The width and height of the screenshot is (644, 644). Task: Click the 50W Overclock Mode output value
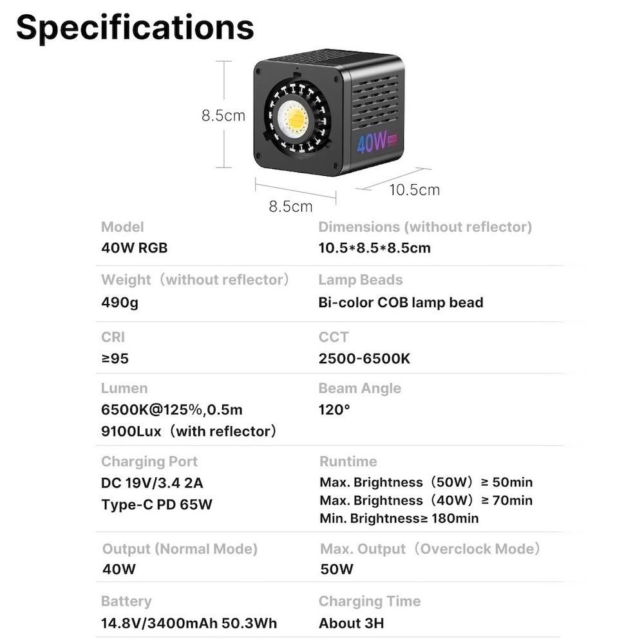[x=337, y=569]
